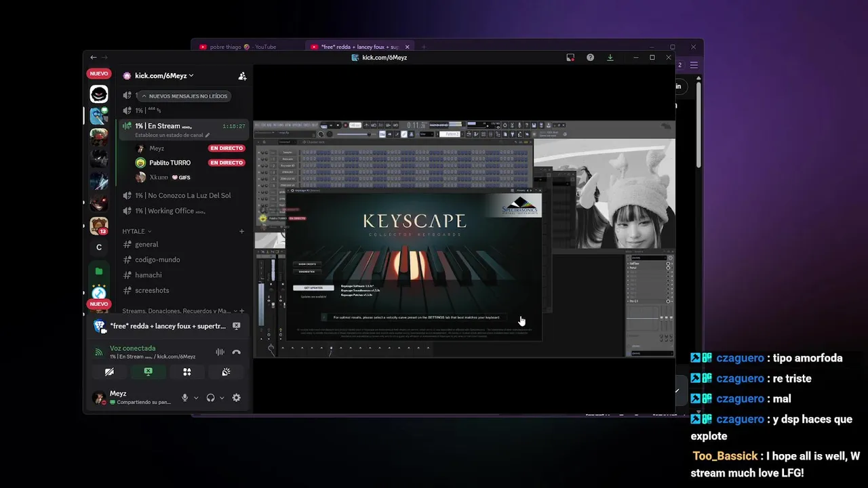Collapse the HYTALE category

pyautogui.click(x=136, y=231)
